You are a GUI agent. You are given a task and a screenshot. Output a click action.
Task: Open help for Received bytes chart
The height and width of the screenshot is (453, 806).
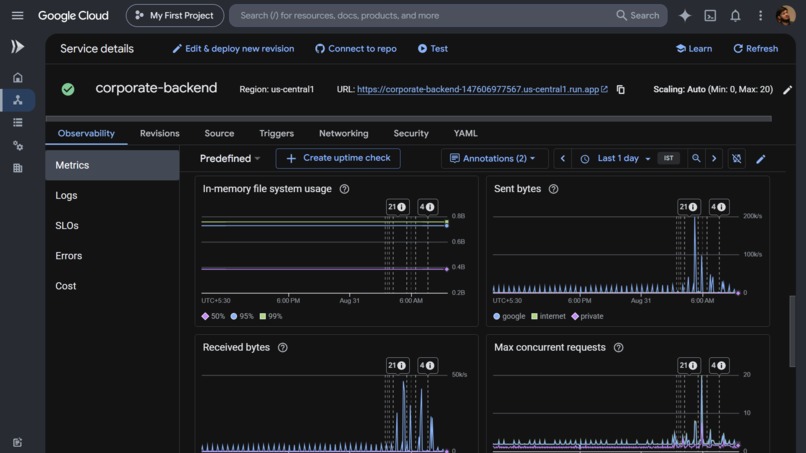[x=282, y=348]
